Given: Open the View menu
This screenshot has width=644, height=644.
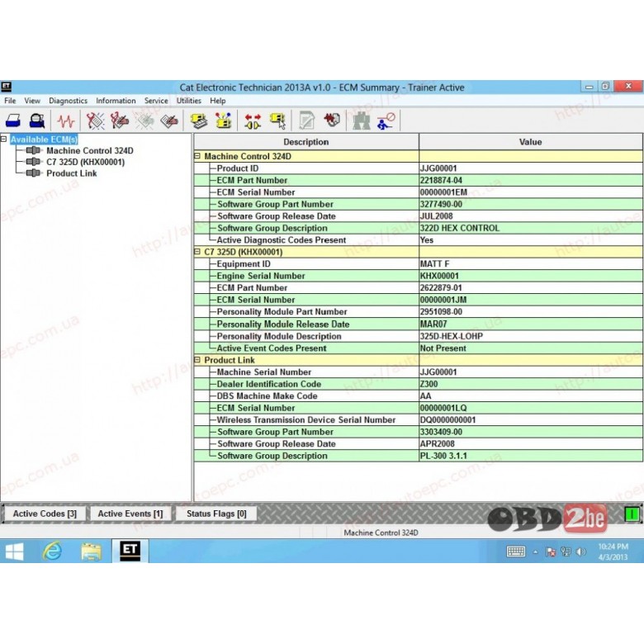Looking at the screenshot, I should tap(32, 101).
